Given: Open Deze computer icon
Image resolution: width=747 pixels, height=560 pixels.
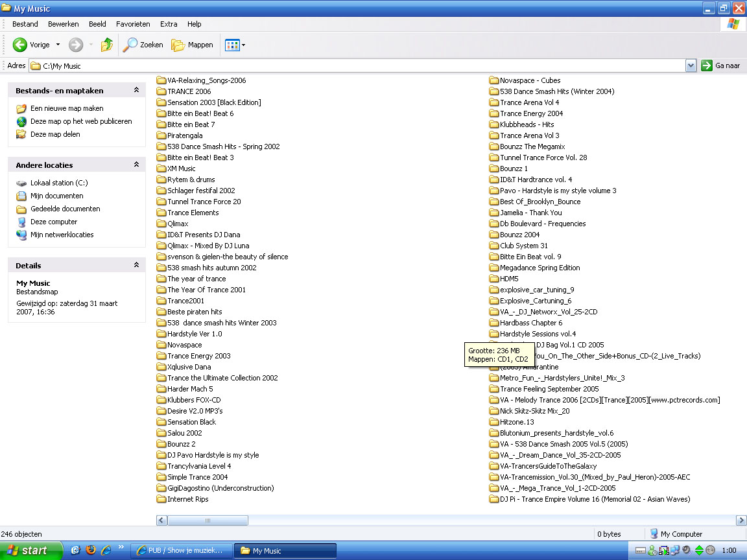Looking at the screenshot, I should [21, 222].
